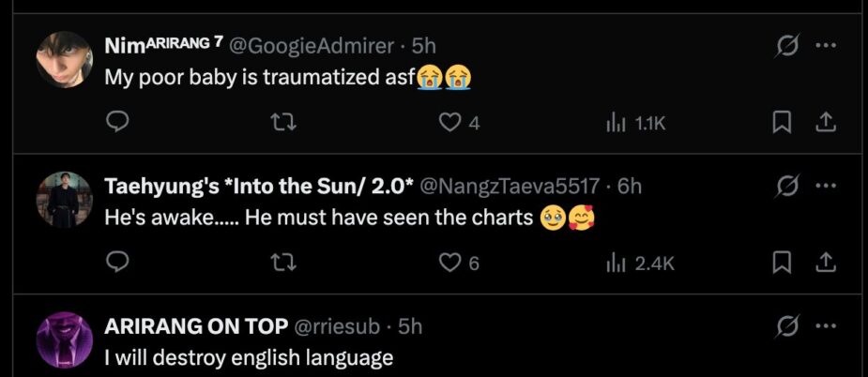
Task: Like the tweet with 6 likes
Action: pos(451,263)
